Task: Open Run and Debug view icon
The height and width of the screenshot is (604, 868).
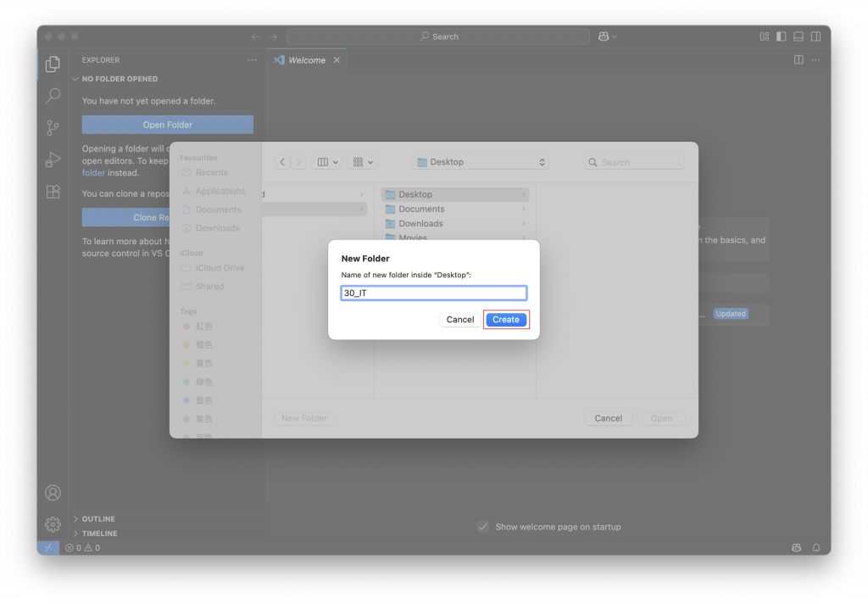Action: [53, 159]
